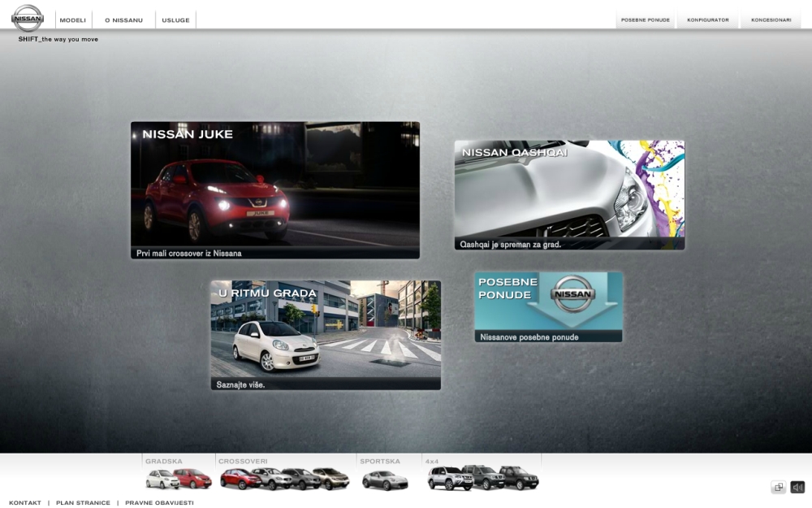Select the SPORTSKA category label

(380, 461)
